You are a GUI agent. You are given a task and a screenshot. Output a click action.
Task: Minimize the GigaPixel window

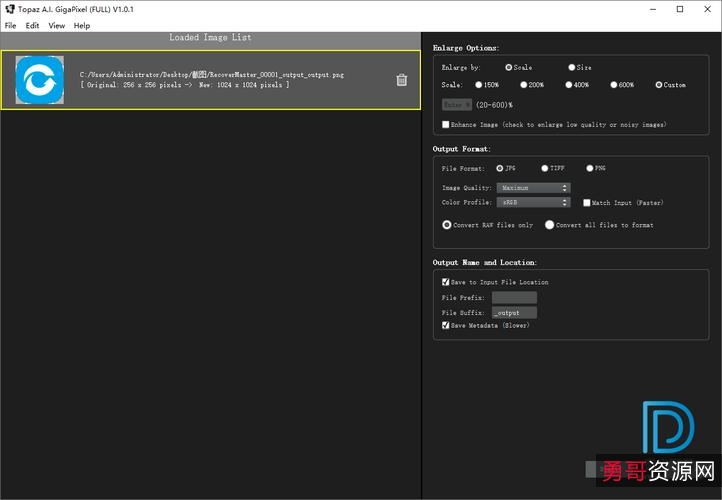(653, 9)
